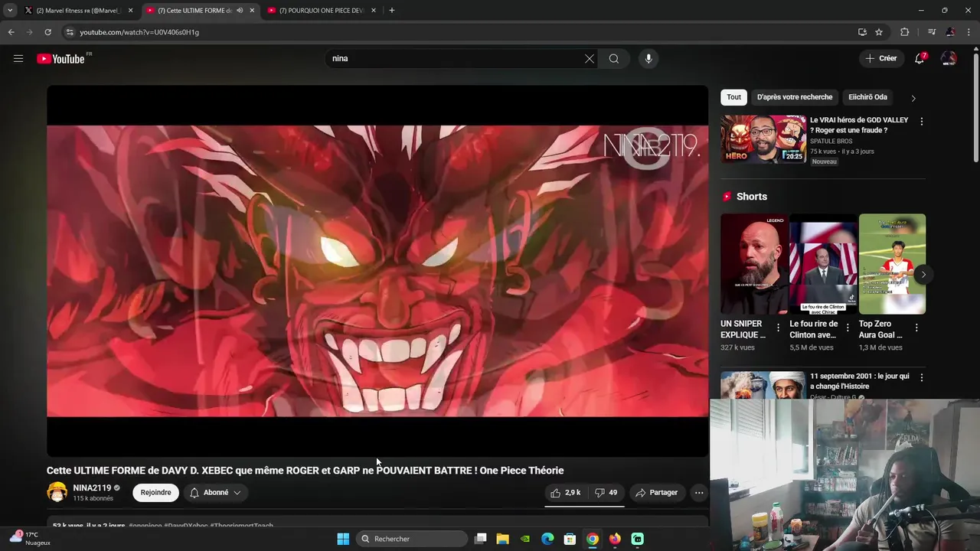The image size is (980, 551).
Task: Open options for Top Zero Aura short
Action: (x=916, y=328)
